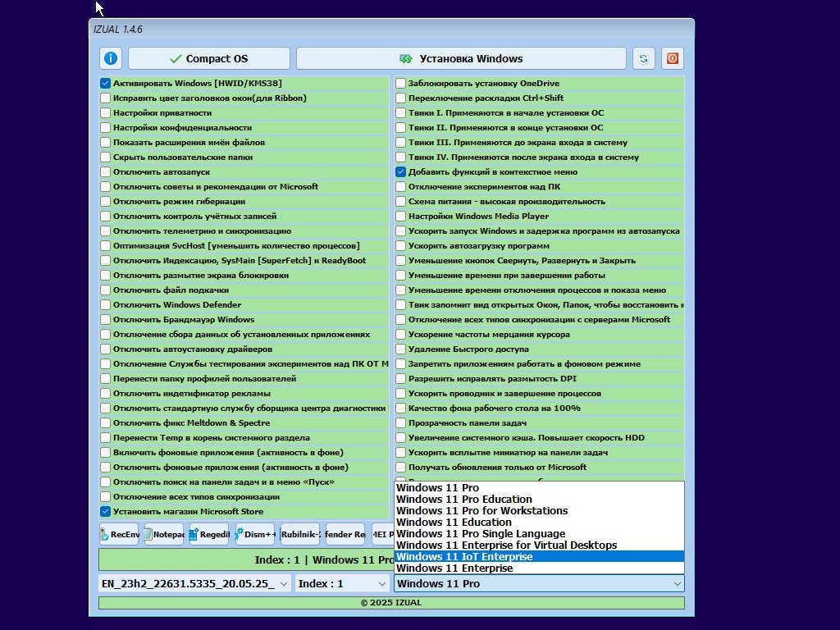Select Windows 11 IoT Enterprise edition
Image resolution: width=840 pixels, height=630 pixels.
539,557
